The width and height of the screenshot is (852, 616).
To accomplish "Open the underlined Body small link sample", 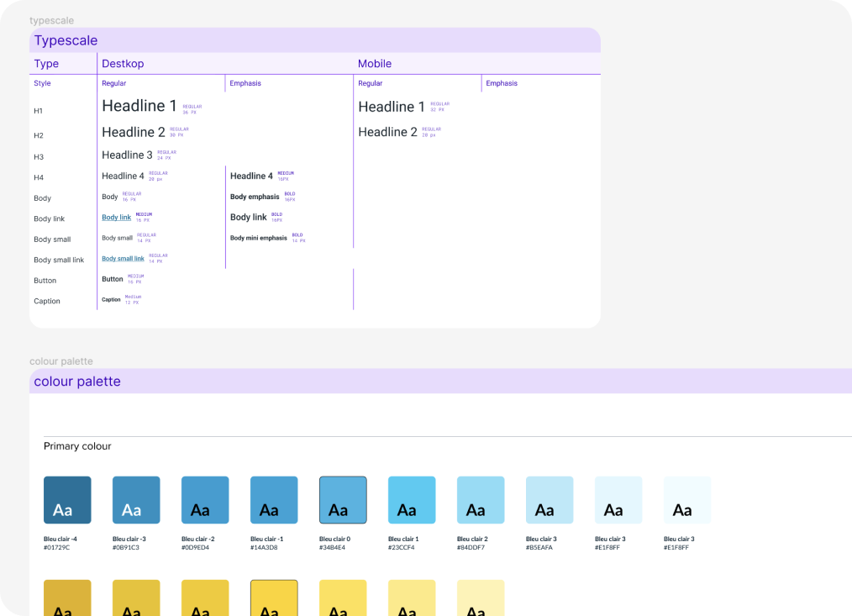I will coord(123,259).
